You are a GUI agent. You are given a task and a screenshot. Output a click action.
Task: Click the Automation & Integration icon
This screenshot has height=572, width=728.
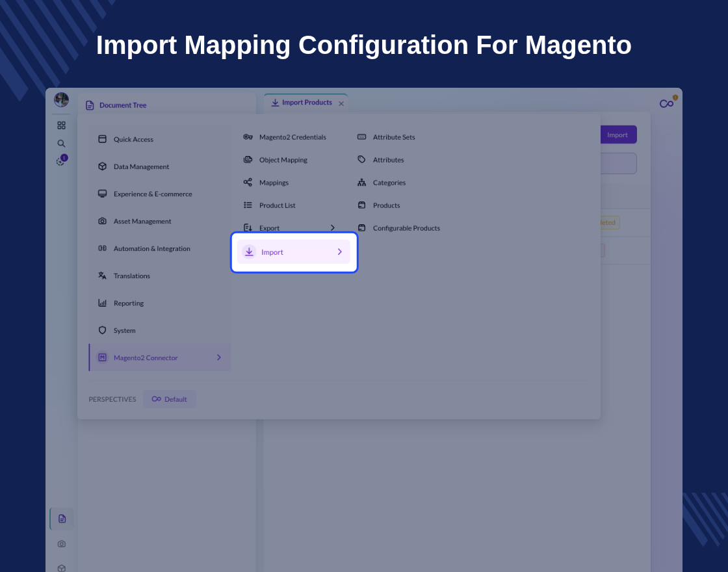tap(103, 248)
